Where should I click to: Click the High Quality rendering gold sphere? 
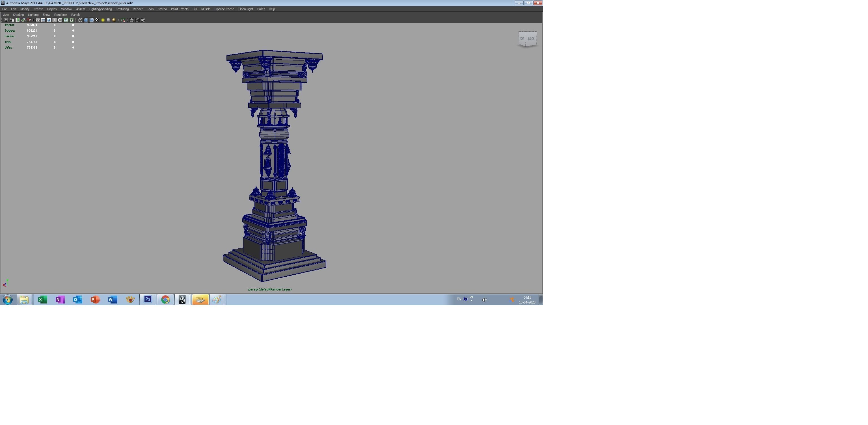tap(114, 20)
